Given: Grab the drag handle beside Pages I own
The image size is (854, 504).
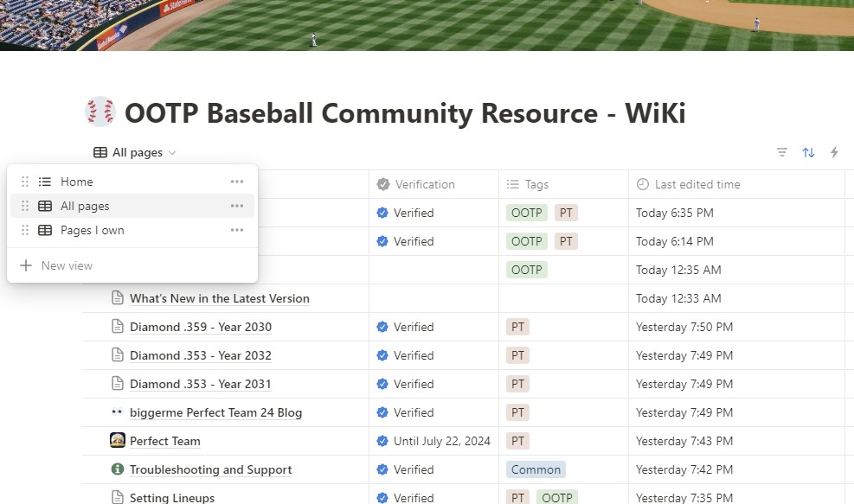Looking at the screenshot, I should pyautogui.click(x=25, y=230).
